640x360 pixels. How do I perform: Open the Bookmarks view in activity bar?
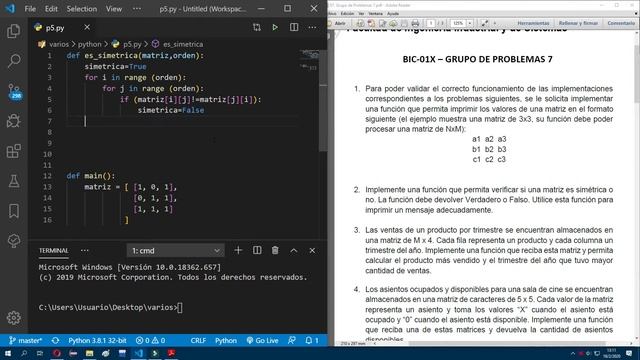(13, 211)
